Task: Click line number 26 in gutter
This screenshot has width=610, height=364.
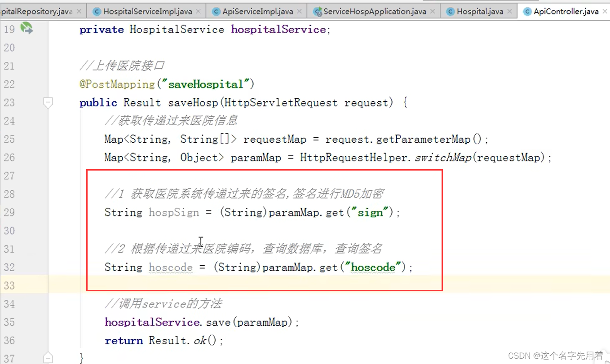Action: (9, 158)
